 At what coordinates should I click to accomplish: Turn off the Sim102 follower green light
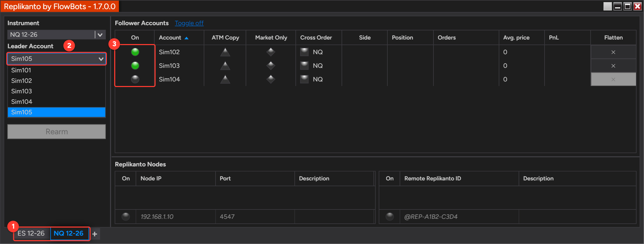[135, 52]
